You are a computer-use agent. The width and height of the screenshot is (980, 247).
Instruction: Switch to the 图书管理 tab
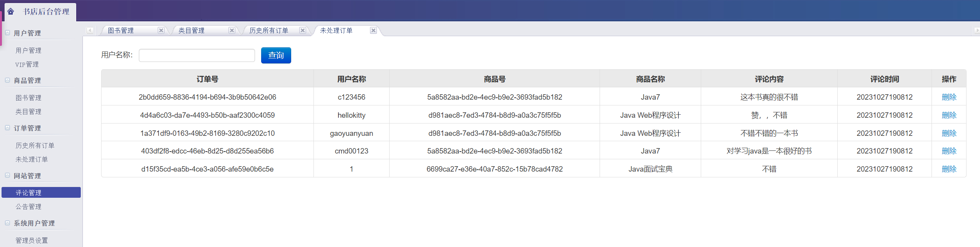[x=121, y=30]
